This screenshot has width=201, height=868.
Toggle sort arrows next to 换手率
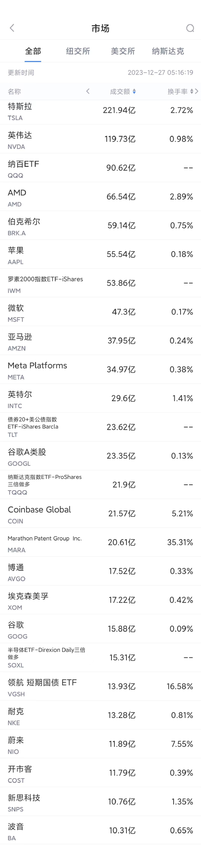pyautogui.click(x=192, y=92)
